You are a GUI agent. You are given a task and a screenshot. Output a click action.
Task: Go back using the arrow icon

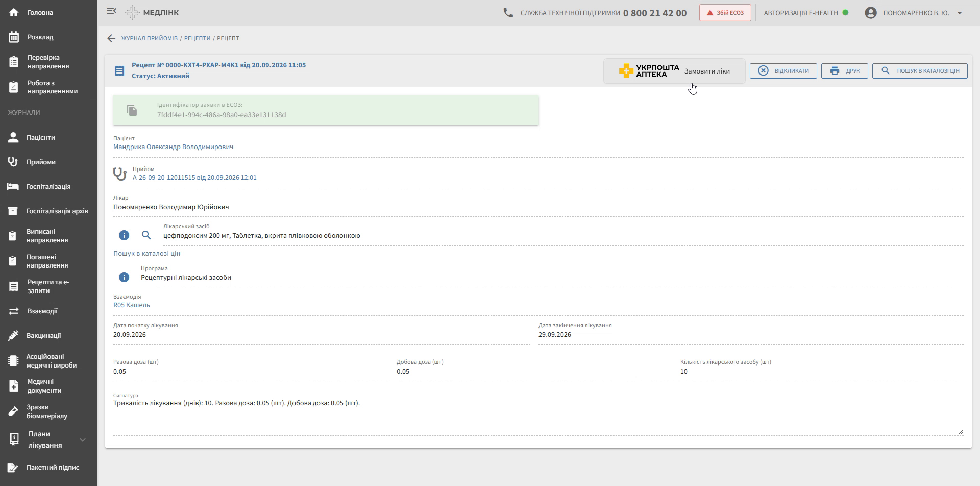pyautogui.click(x=111, y=38)
